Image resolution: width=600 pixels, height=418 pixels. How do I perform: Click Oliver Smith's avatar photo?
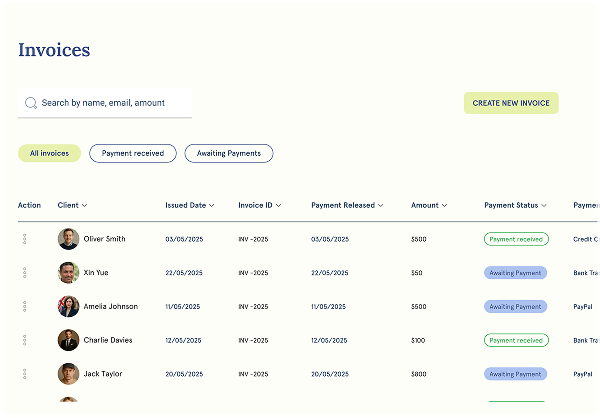(68, 239)
